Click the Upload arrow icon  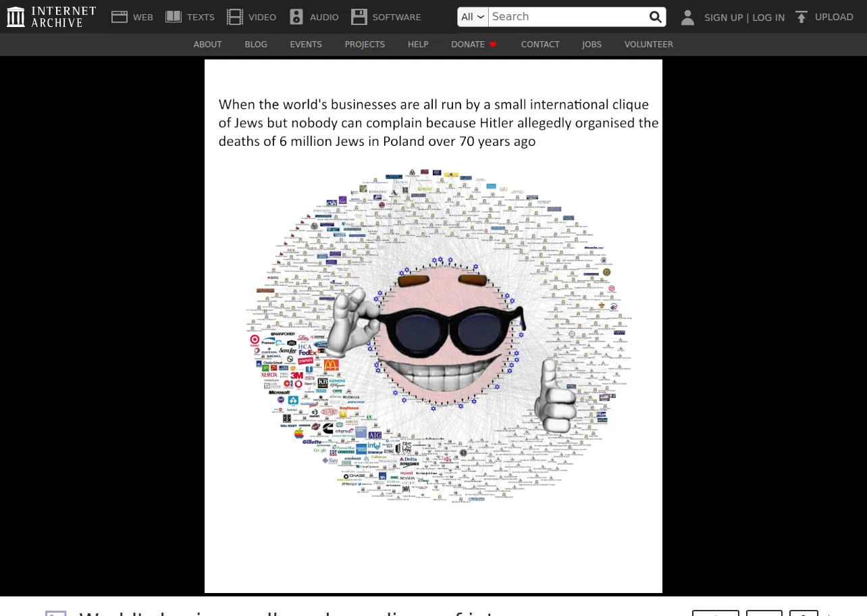coord(802,17)
